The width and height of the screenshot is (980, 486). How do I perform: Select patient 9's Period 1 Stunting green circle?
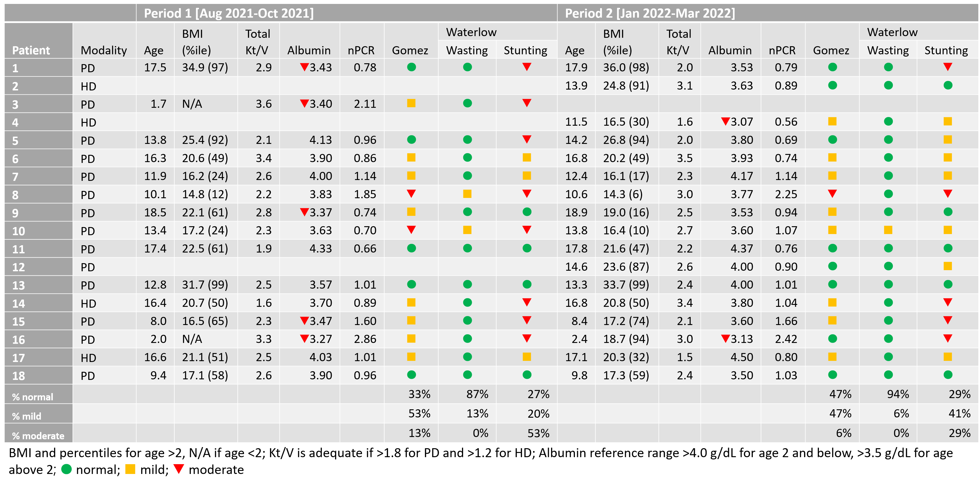pyautogui.click(x=526, y=212)
